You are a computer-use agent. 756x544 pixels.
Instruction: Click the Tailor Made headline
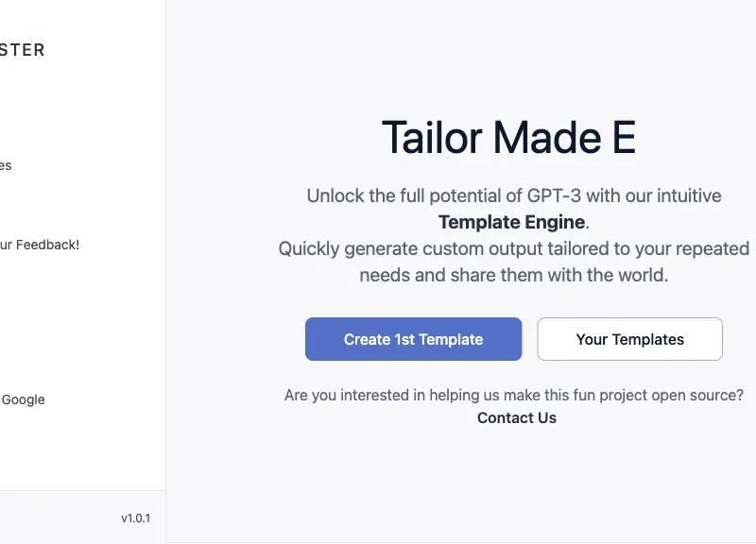(508, 138)
